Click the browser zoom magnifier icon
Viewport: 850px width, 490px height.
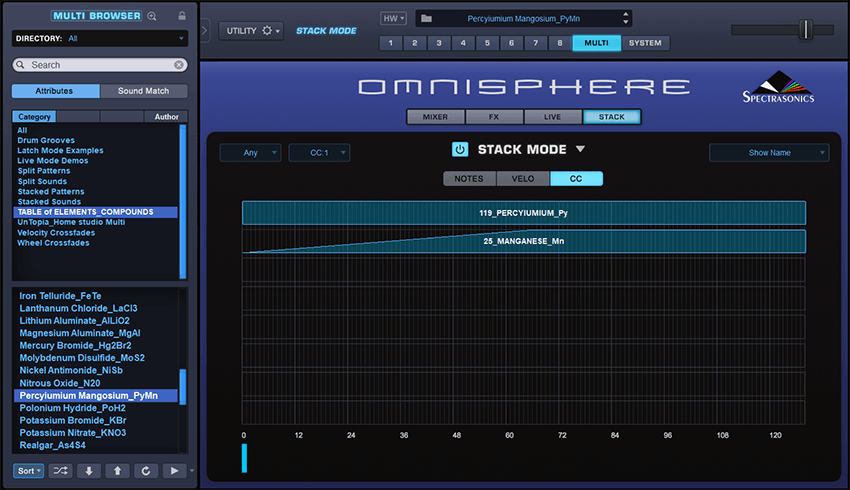(x=152, y=16)
